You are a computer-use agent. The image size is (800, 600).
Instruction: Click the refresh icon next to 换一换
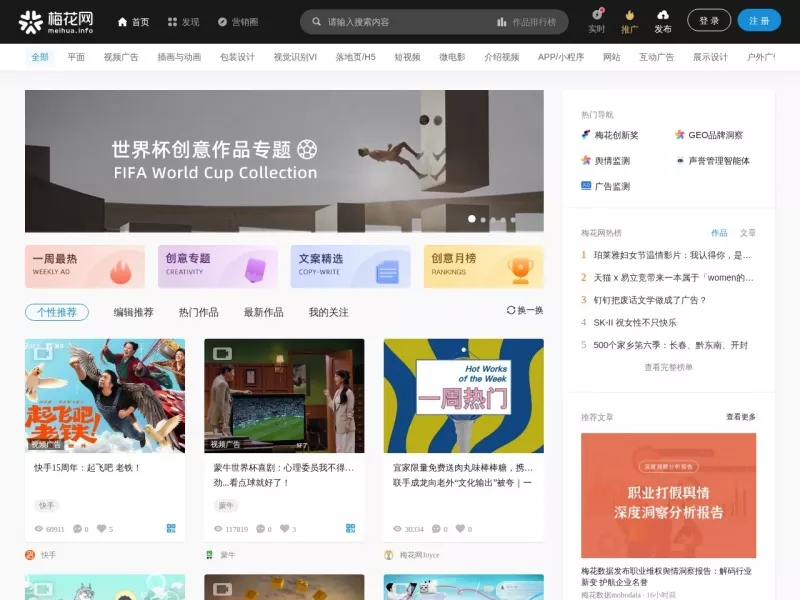pyautogui.click(x=511, y=310)
